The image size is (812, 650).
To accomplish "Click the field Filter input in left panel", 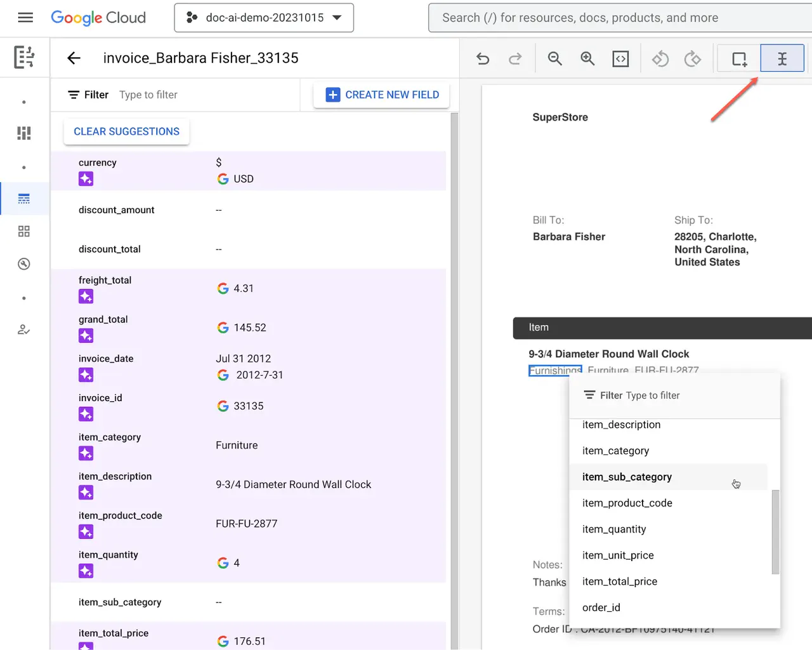I will tap(203, 95).
